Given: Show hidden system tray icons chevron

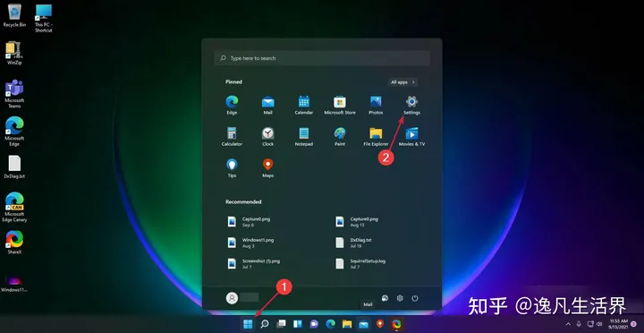Looking at the screenshot, I should 569,324.
